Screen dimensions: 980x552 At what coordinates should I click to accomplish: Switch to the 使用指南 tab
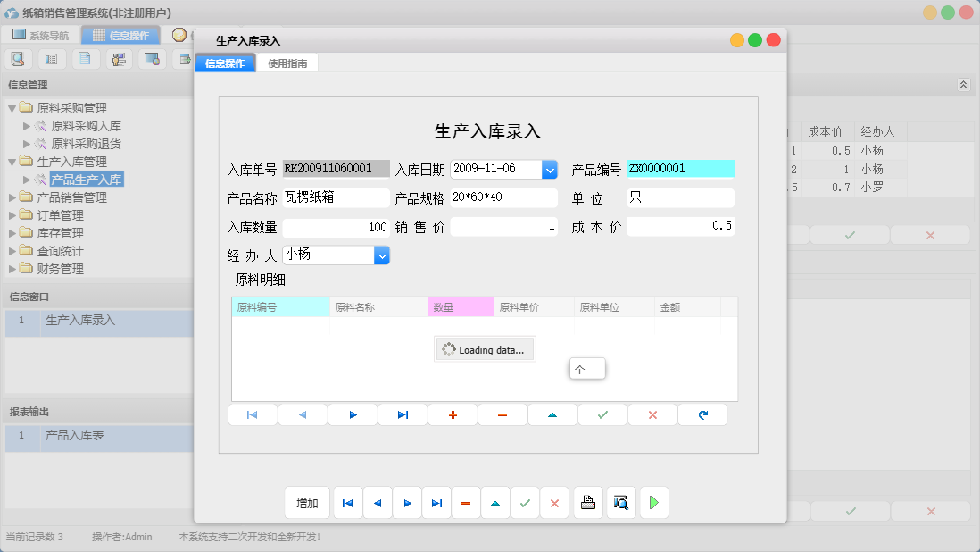coord(287,63)
